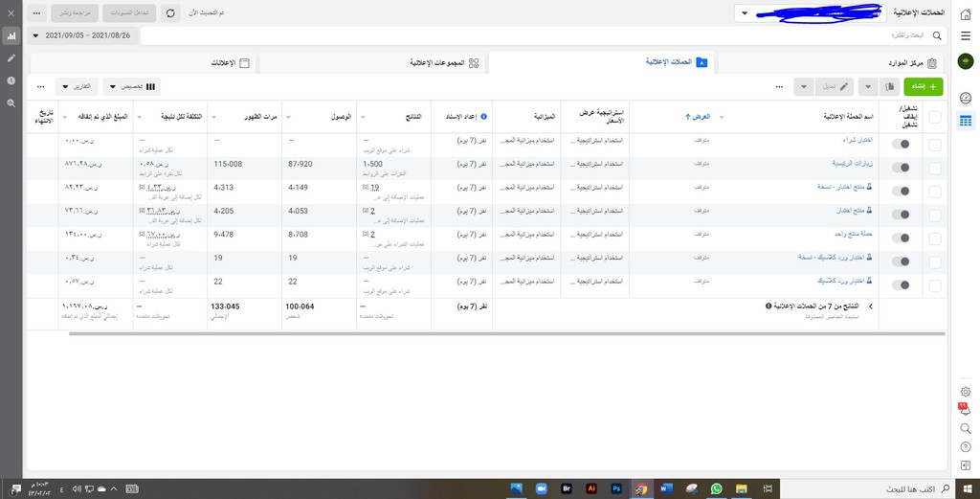Click the bottom sidebar panel toggle icon
The height and width of the screenshot is (499, 980).
pyautogui.click(x=966, y=465)
